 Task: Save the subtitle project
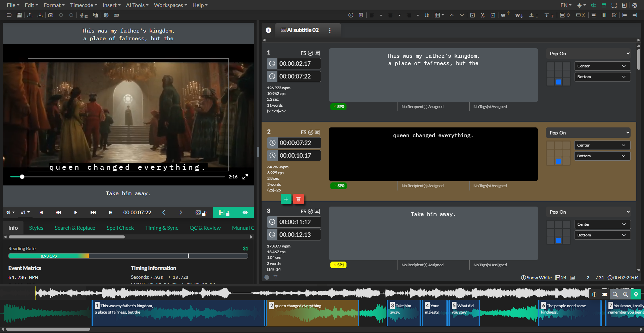(19, 15)
